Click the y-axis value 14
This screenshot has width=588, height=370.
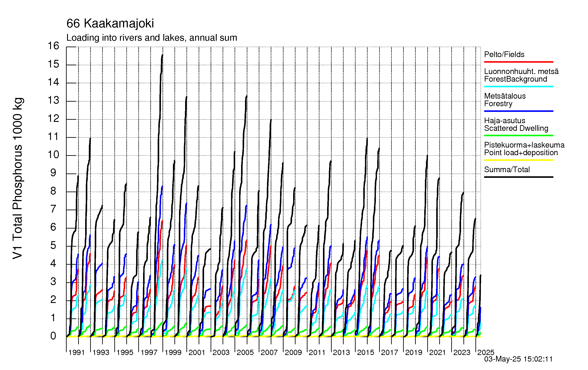[x=54, y=82]
